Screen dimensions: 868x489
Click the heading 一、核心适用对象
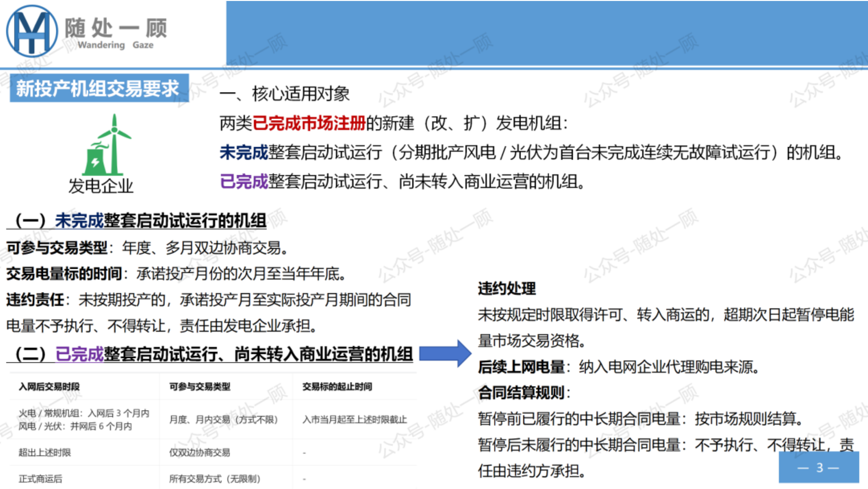285,93
